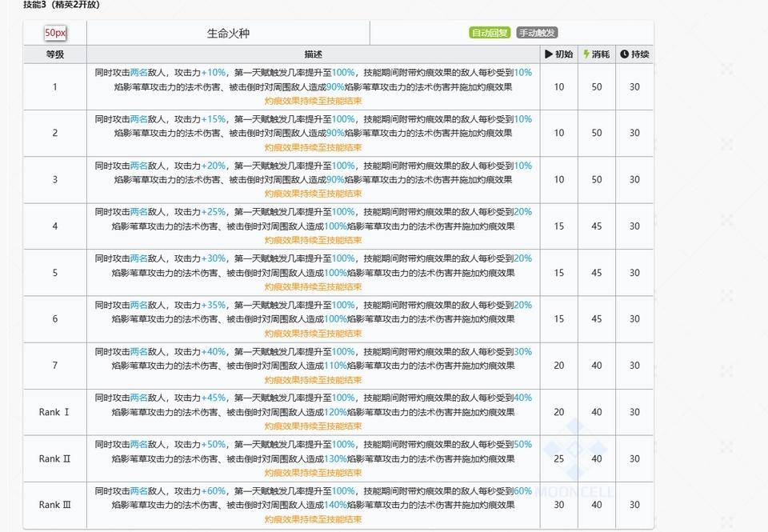Click level 3 row's 持续 value 30
The height and width of the screenshot is (532, 768).
[634, 179]
